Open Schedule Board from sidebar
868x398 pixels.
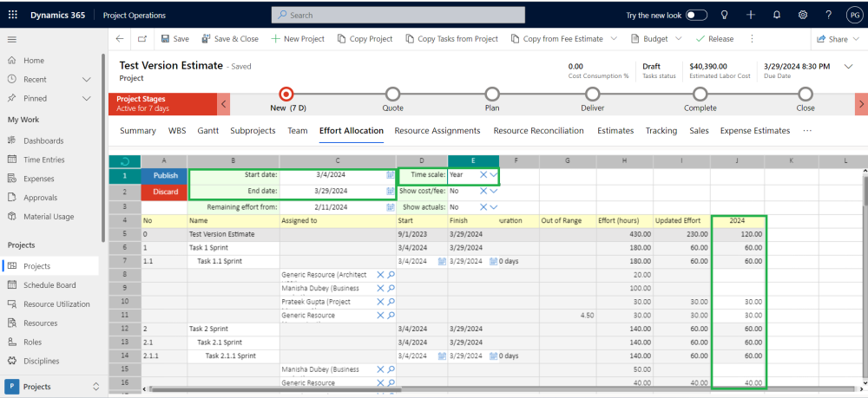[49, 285]
